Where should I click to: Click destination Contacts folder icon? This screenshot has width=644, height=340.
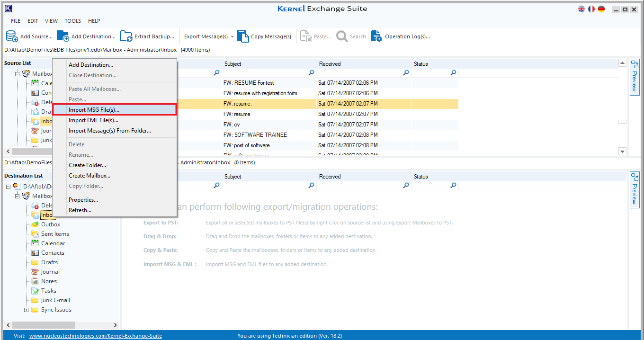(x=35, y=253)
